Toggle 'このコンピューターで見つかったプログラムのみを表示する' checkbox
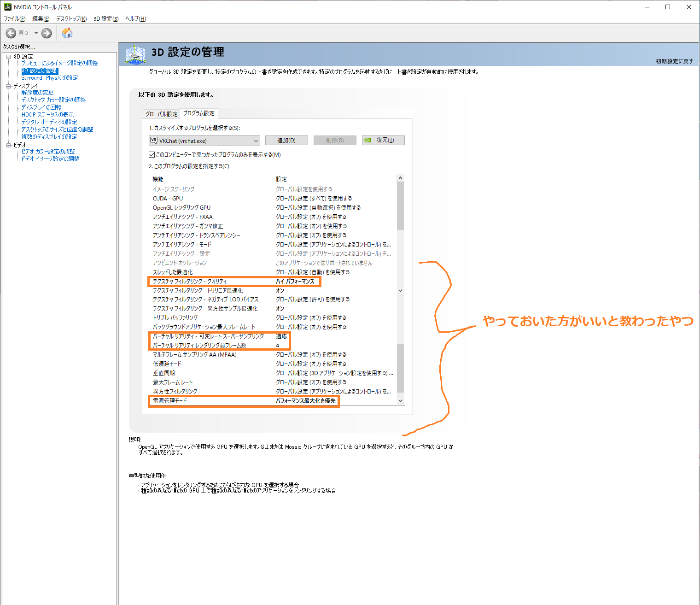Image resolution: width=700 pixels, height=605 pixels. 152,155
